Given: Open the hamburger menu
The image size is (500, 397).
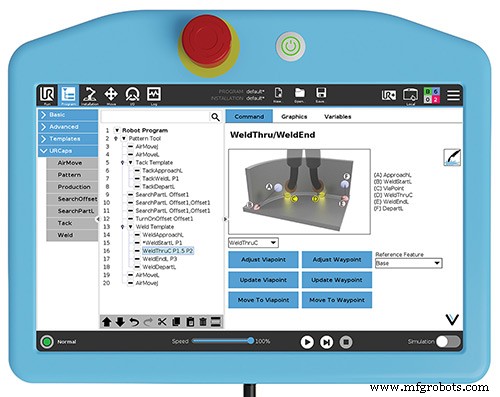Looking at the screenshot, I should [453, 95].
